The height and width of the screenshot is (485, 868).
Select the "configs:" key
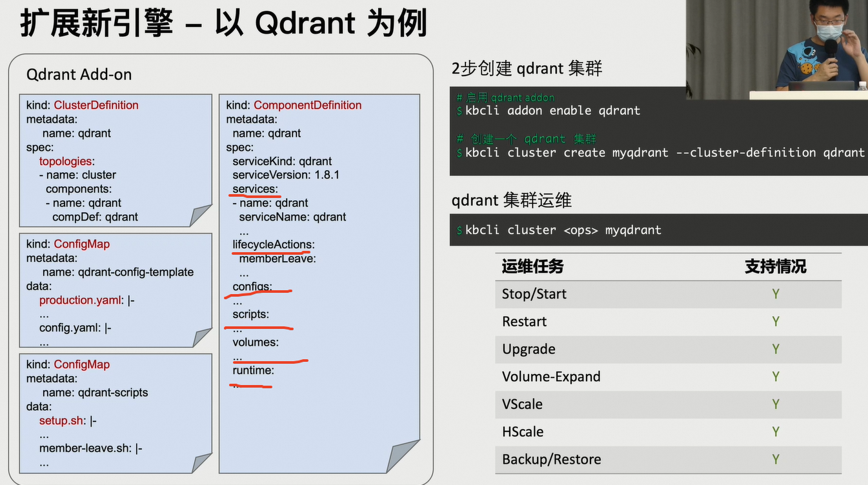pyautogui.click(x=252, y=286)
